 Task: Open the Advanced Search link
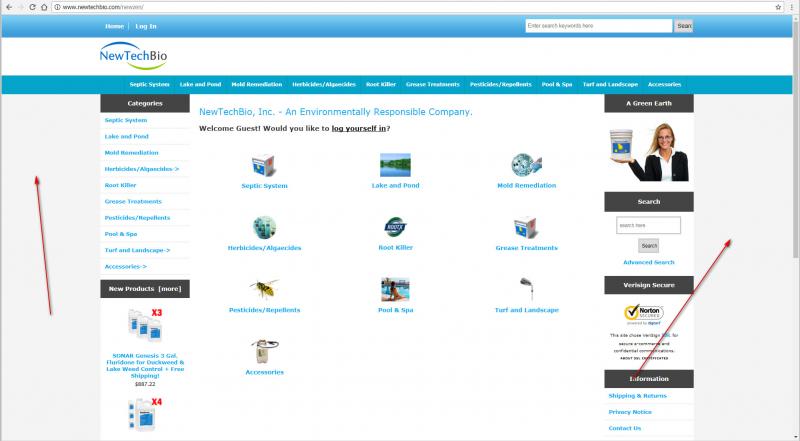648,262
